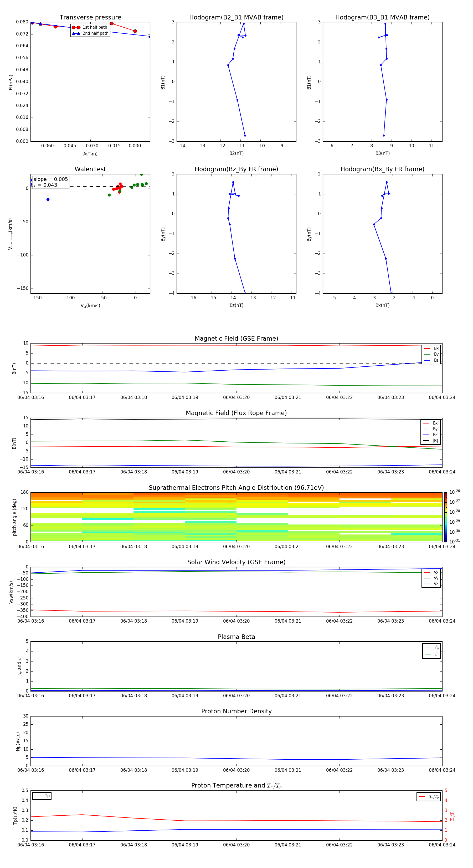Click the "Vz" entry in velocity legend

coord(431,584)
